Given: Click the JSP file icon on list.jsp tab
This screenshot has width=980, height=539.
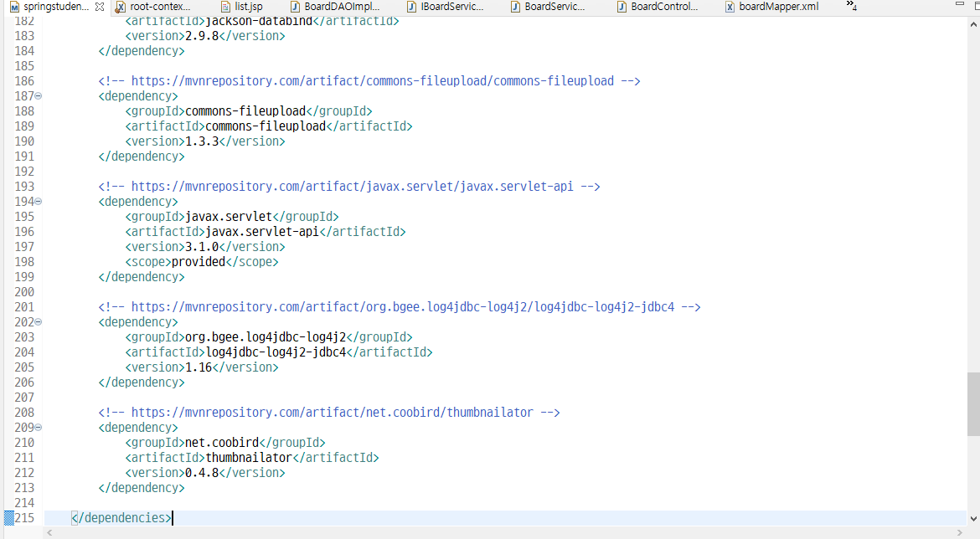Looking at the screenshot, I should [225, 8].
